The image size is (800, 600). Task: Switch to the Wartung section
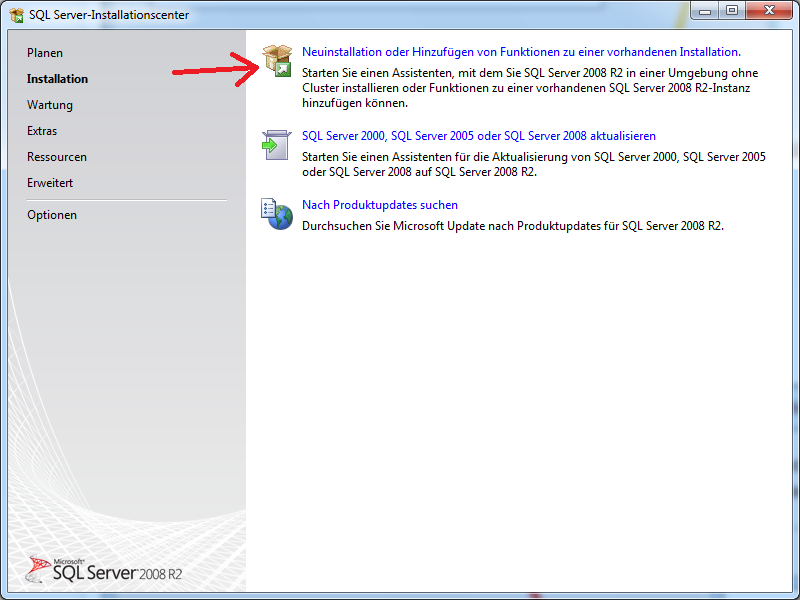[x=50, y=105]
